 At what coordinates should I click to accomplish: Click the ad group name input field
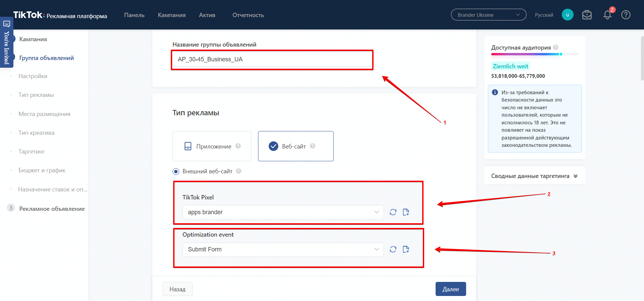coord(272,59)
